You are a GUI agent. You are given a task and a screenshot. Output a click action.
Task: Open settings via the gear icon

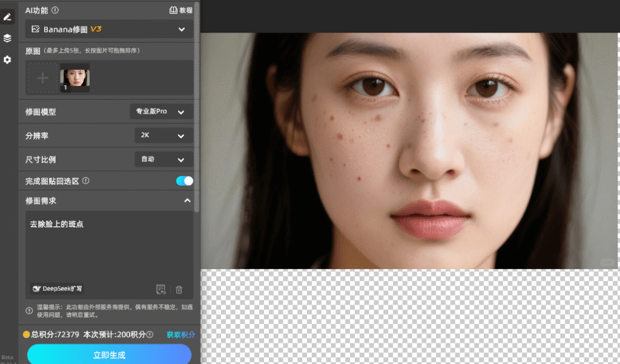(7, 60)
